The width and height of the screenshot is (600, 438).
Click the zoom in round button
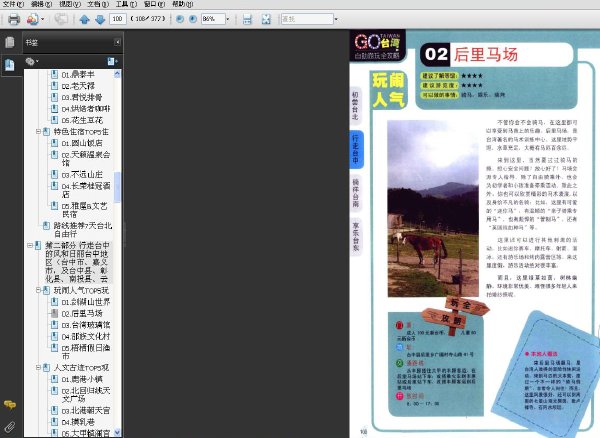pyautogui.click(x=193, y=19)
